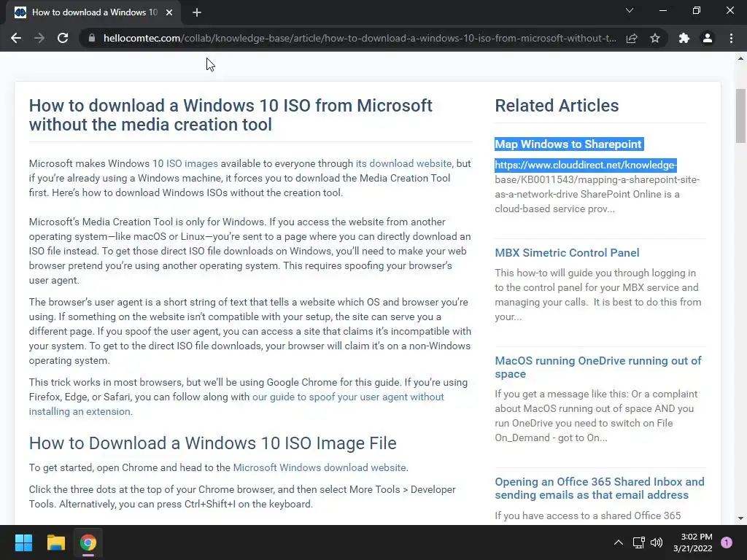Click scrollbar up arrow
The height and width of the screenshot is (560, 747).
740,59
